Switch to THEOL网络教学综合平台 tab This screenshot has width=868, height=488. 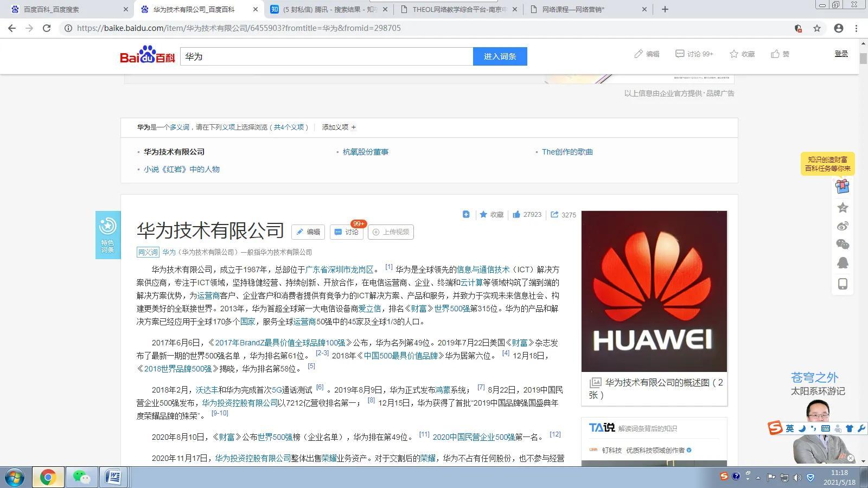459,9
